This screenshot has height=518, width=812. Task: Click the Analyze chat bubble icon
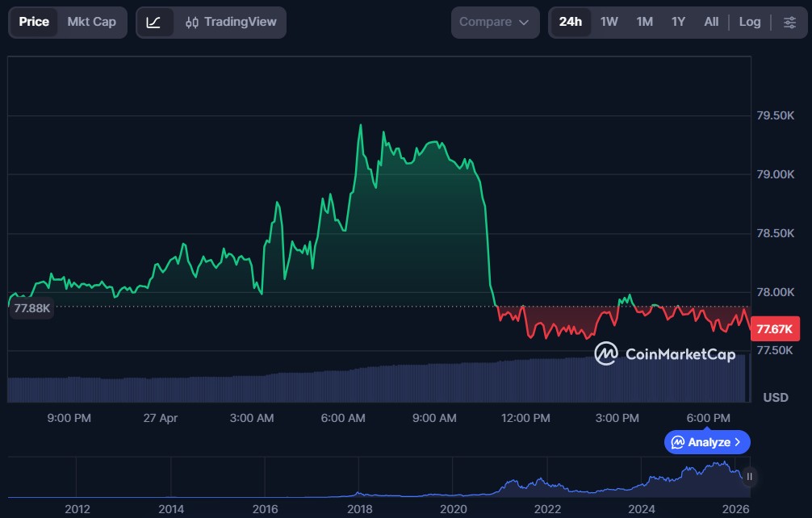coord(677,442)
